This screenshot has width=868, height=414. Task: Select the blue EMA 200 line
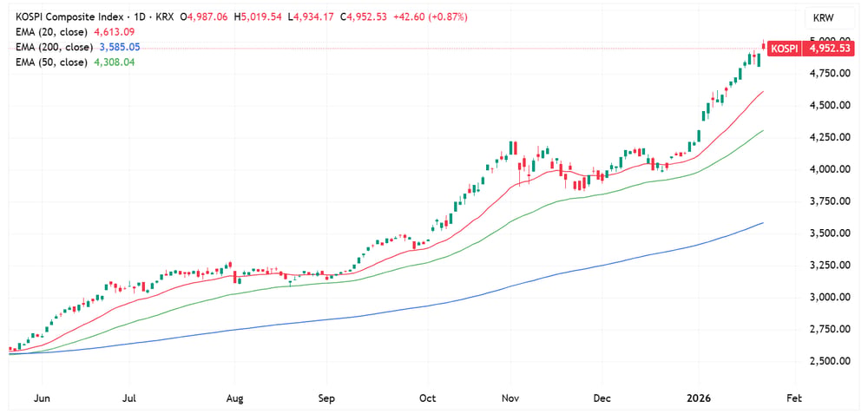point(387,312)
